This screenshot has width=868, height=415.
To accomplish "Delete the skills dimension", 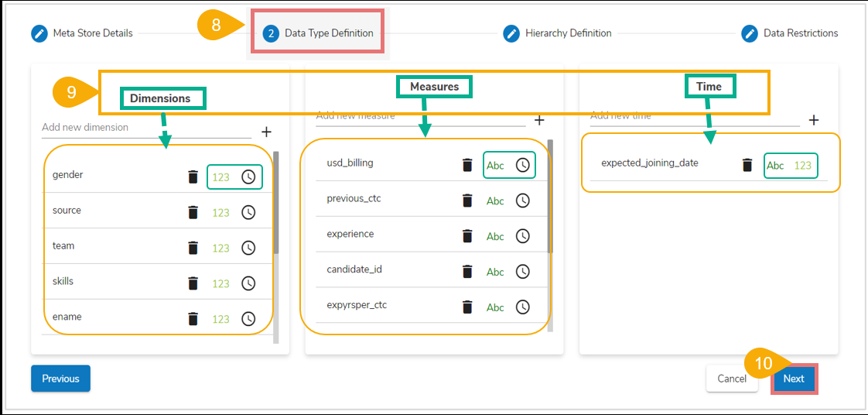I will click(x=193, y=283).
